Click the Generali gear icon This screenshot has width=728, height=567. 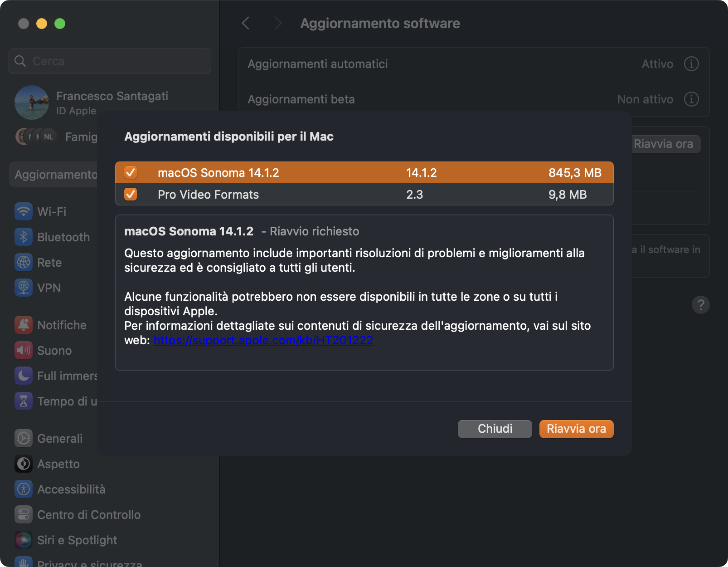(24, 438)
